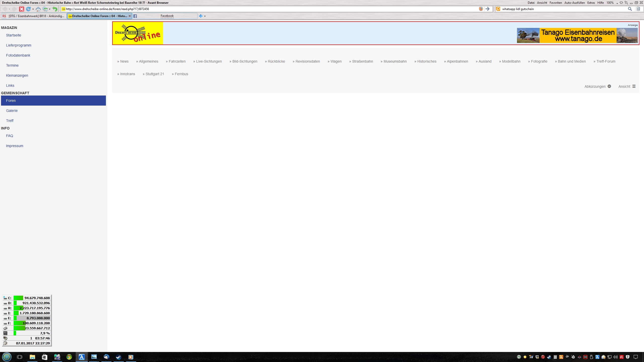Open Fotodatenbank in the sidebar
This screenshot has height=362, width=644.
18,55
